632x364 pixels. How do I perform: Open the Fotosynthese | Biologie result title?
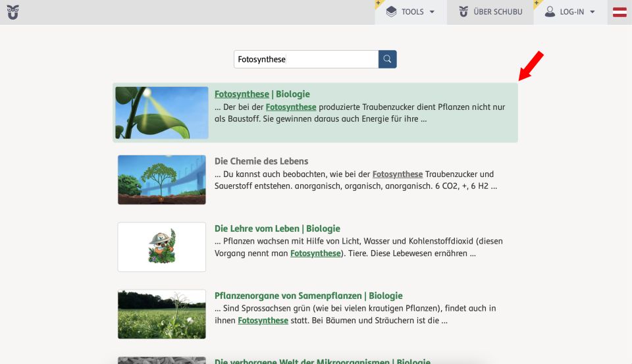[x=262, y=94]
